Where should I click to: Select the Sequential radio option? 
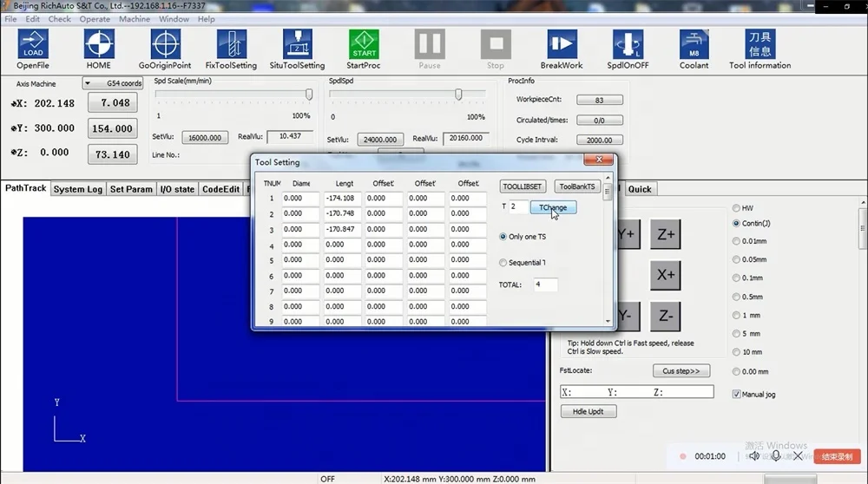coord(503,263)
